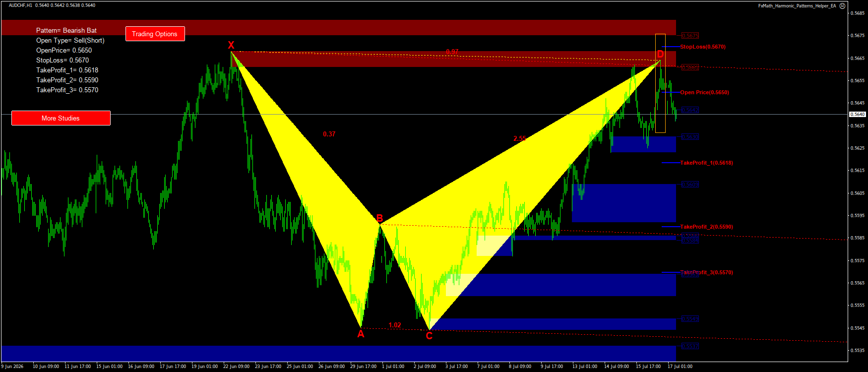The height and width of the screenshot is (372, 868).
Task: Click the StopLoss(0.5670) chart label
Action: 703,47
